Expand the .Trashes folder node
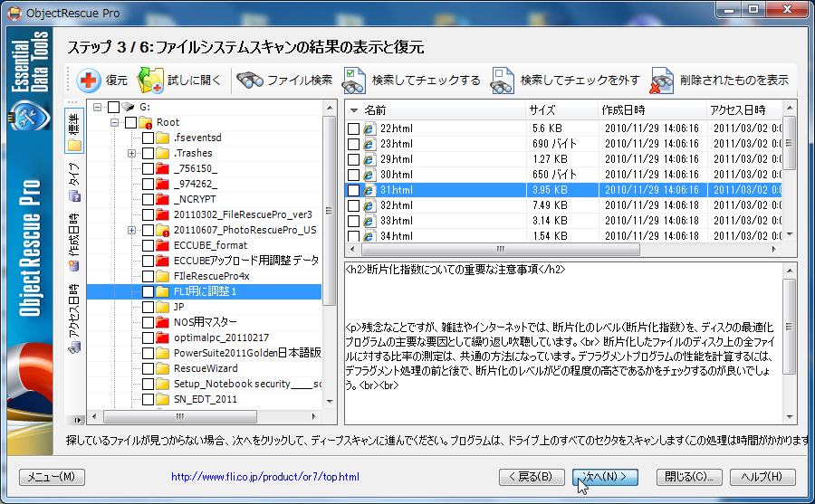Screen dimensions: 815x504 click(131, 153)
